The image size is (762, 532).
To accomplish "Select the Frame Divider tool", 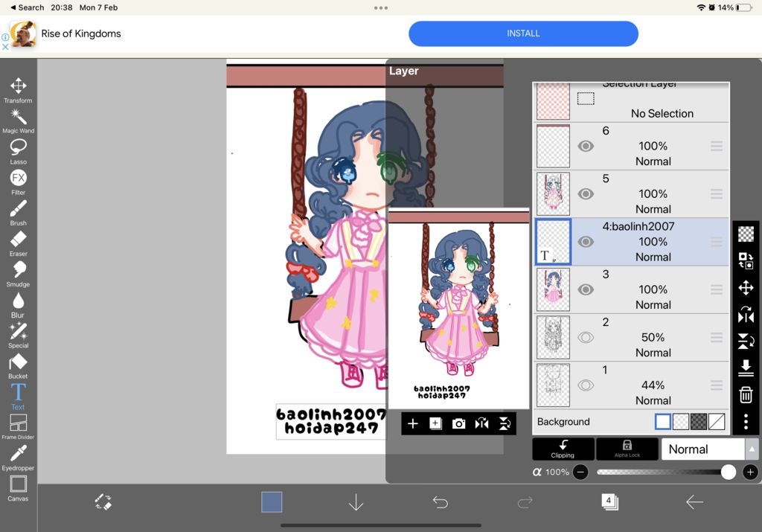I will (18, 427).
